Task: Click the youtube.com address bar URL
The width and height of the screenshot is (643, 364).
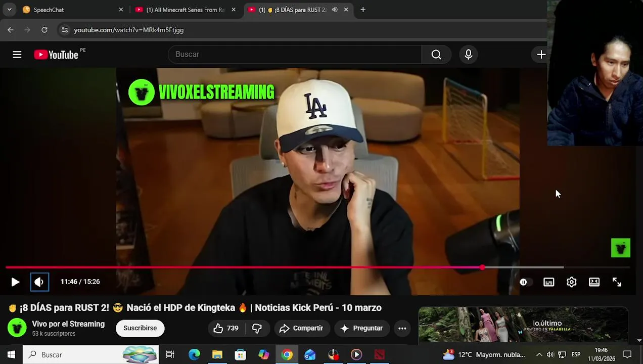Action: tap(129, 30)
